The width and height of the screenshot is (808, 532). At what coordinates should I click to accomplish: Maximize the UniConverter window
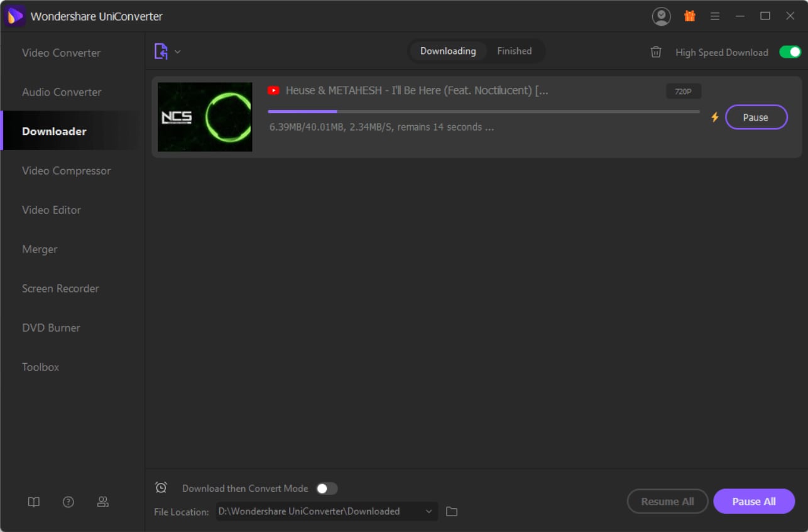point(765,16)
